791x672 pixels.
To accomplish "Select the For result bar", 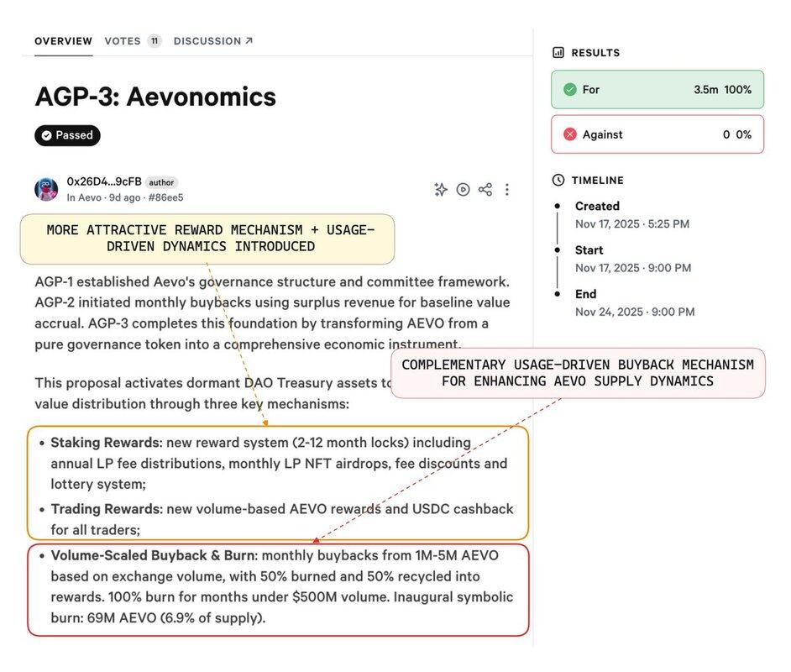I will (657, 90).
